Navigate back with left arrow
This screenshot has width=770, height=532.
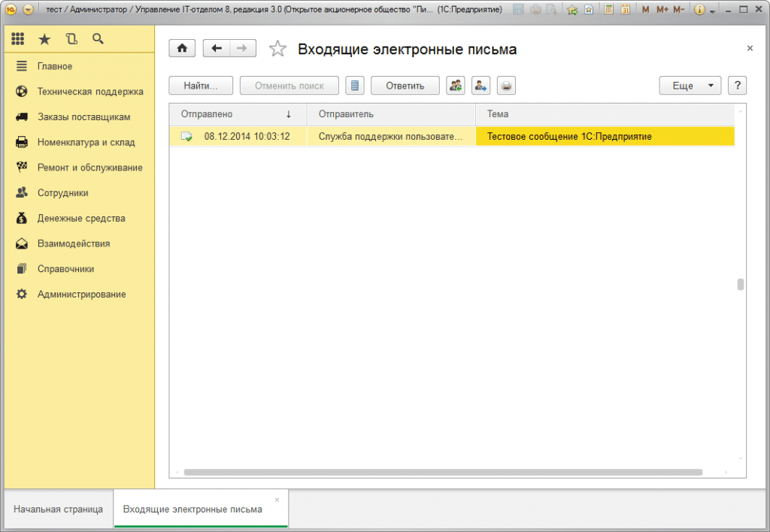216,48
